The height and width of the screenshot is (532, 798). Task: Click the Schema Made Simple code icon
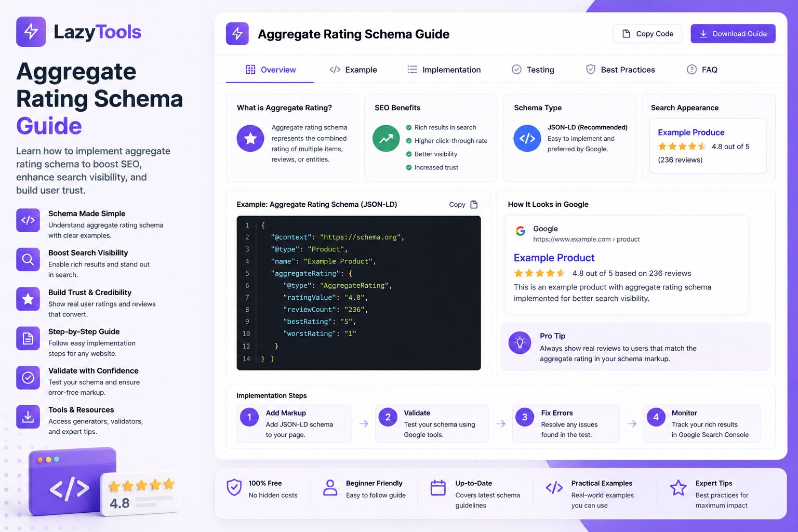click(28, 220)
